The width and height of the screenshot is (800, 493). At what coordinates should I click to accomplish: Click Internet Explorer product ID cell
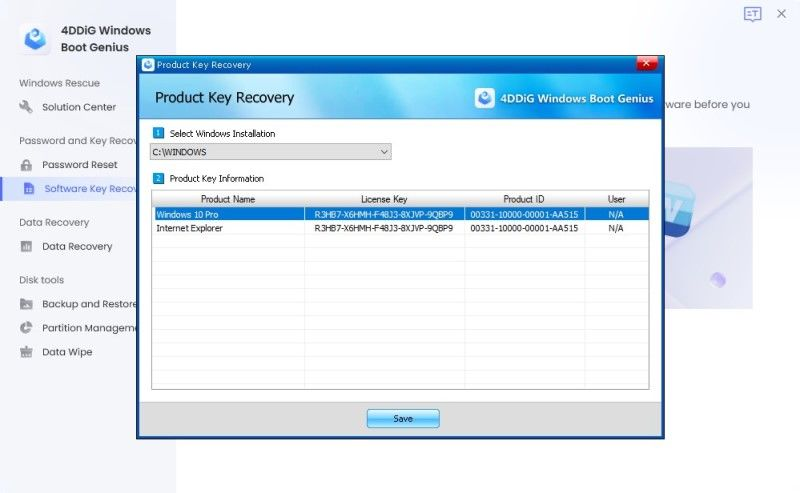(524, 228)
